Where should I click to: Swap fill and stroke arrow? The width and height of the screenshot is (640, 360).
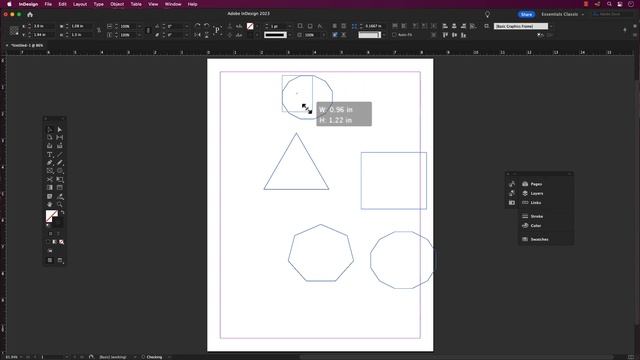(62, 212)
